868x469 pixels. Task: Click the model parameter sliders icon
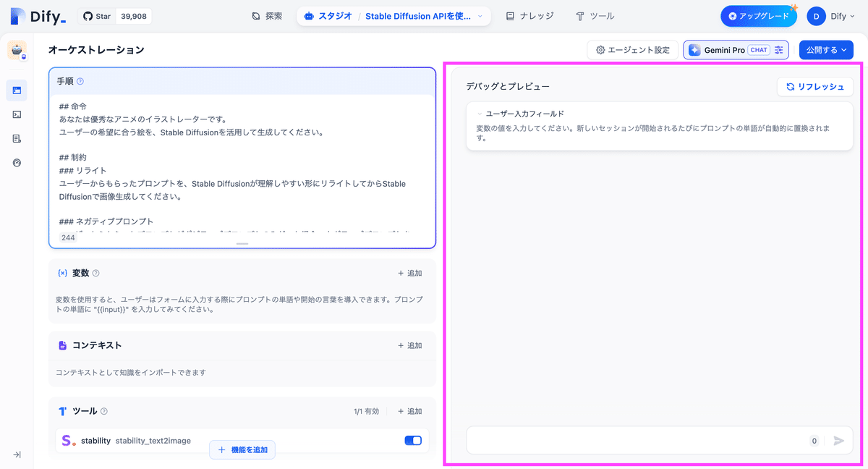coord(778,50)
